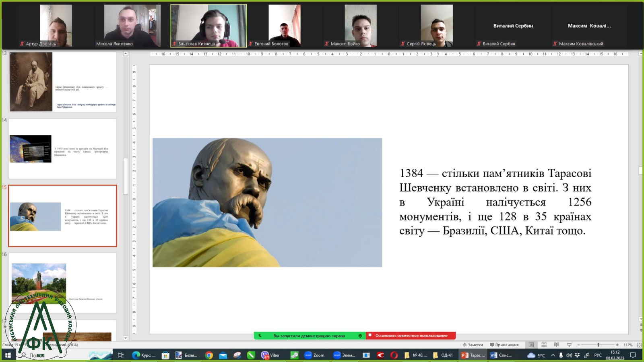This screenshot has height=362, width=644.
Task: Start the slide show from the status bar
Action: (x=570, y=345)
